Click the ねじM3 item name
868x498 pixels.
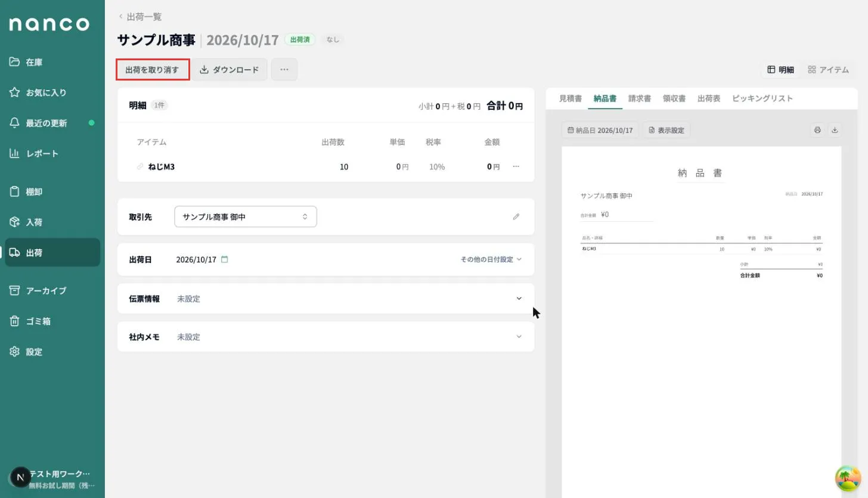coord(161,166)
